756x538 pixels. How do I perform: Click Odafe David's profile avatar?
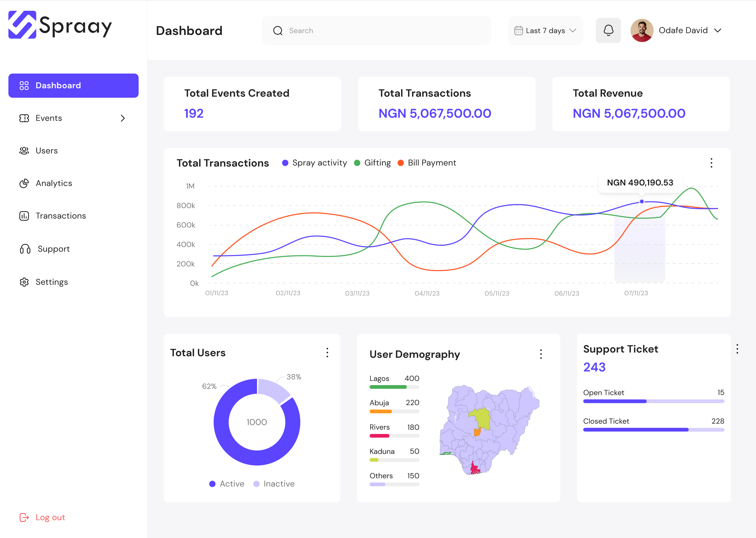coord(642,30)
